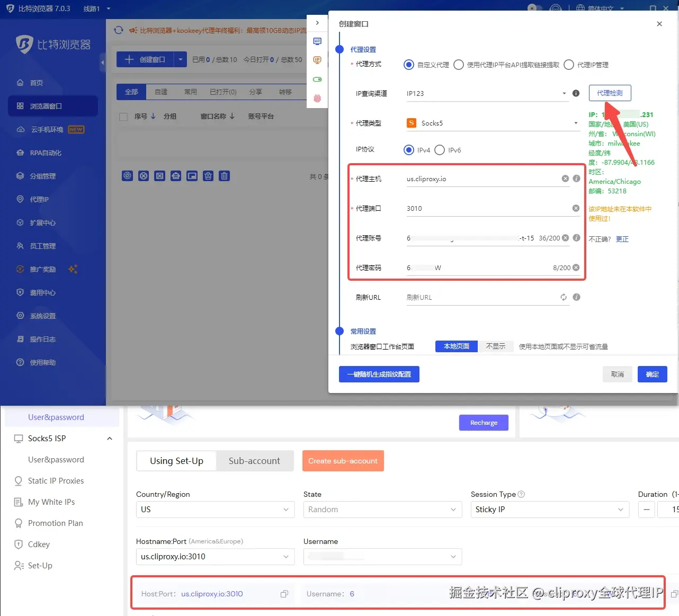This screenshot has width=679, height=616.
Task: Click the help icon next to Session Type
Action: point(521,494)
